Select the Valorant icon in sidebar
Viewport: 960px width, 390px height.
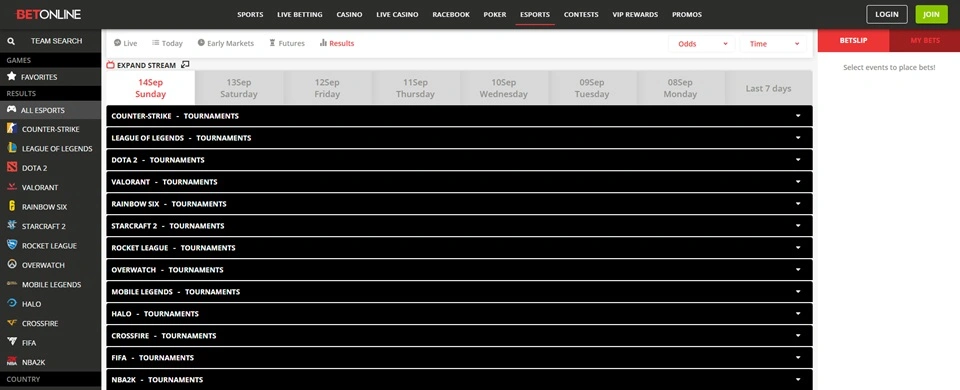[12, 187]
